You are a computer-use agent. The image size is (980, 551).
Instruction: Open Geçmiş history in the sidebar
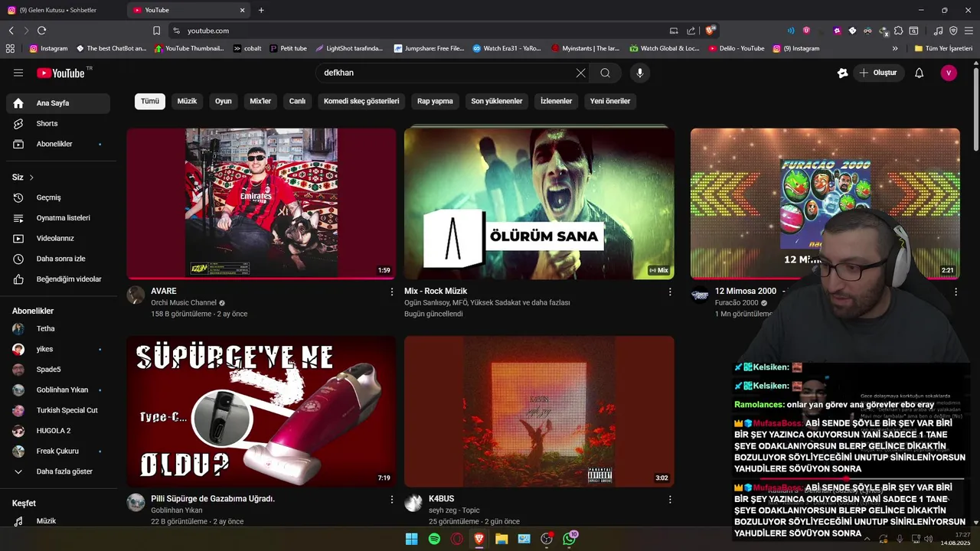(58, 197)
